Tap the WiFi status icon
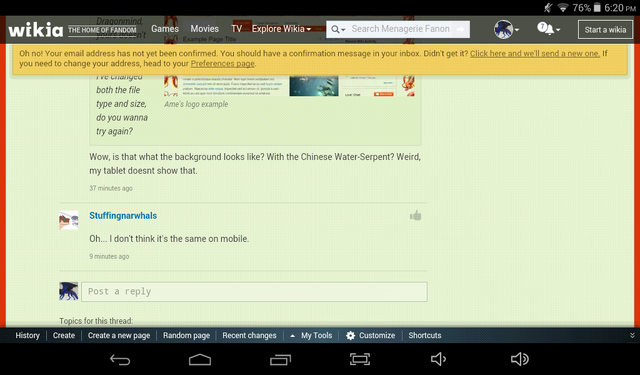Image resolution: width=640 pixels, height=375 pixels. click(563, 8)
